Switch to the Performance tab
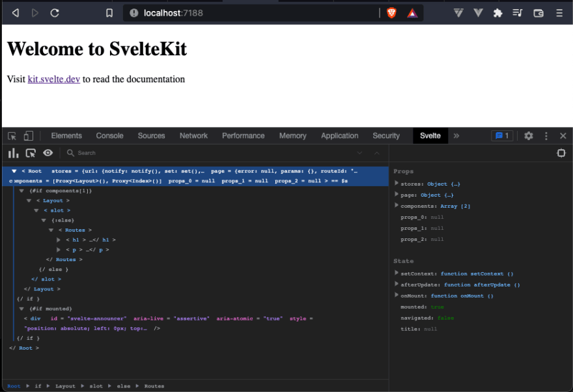 click(x=243, y=136)
